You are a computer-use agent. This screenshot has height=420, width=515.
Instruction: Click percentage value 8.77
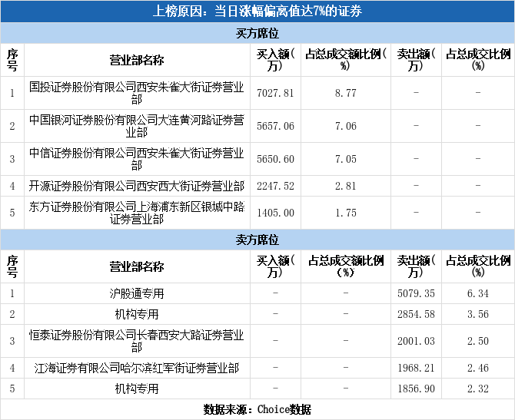point(346,93)
